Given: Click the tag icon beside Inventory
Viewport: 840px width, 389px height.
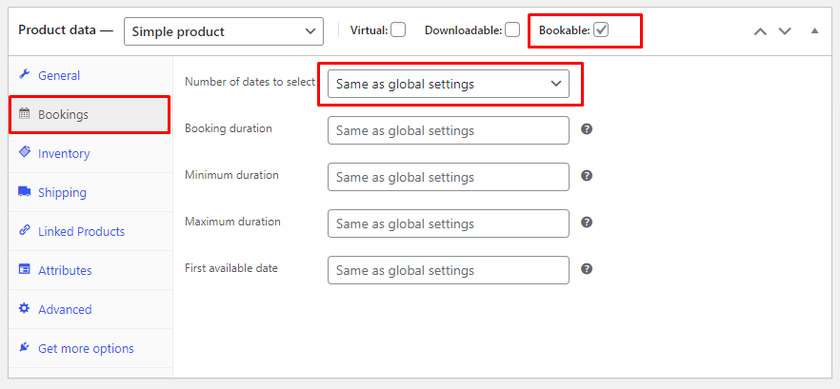Looking at the screenshot, I should pyautogui.click(x=24, y=152).
